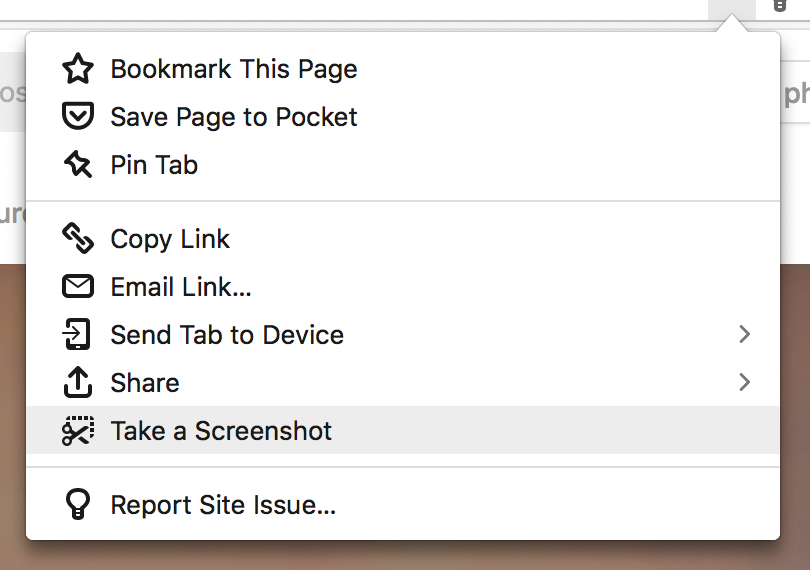
Task: Click the Share upload arrow icon
Action: coord(77,382)
